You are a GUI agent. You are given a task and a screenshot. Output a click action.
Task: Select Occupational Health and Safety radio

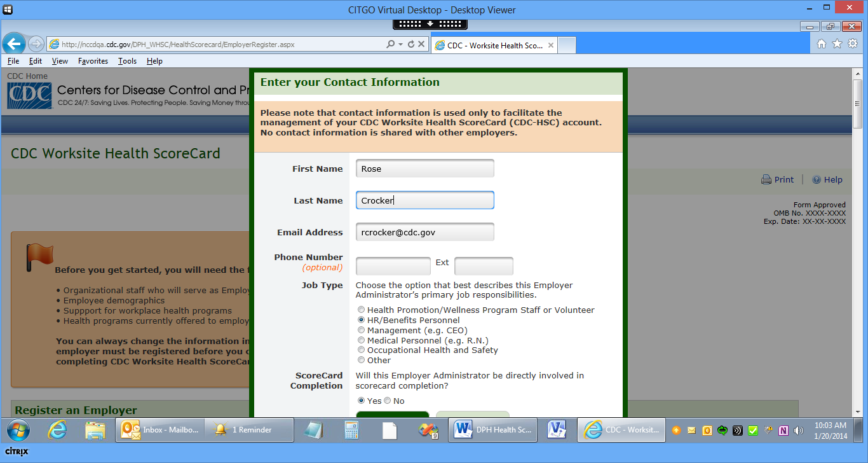coord(362,350)
